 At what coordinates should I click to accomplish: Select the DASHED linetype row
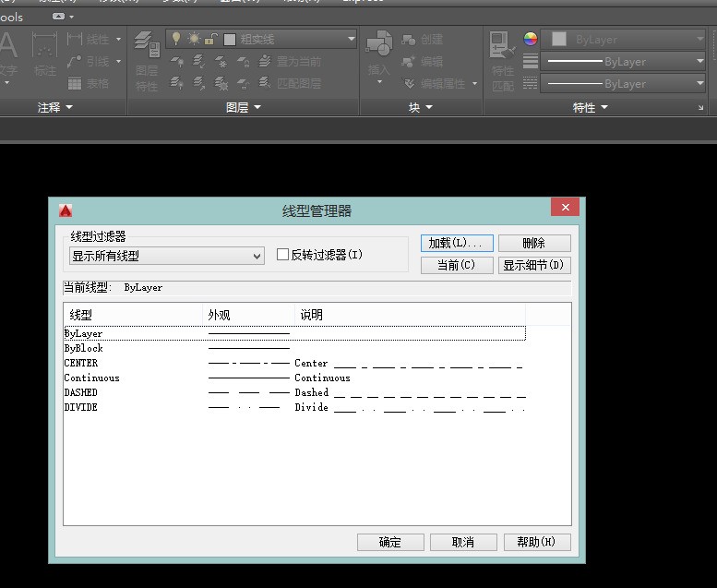point(81,392)
